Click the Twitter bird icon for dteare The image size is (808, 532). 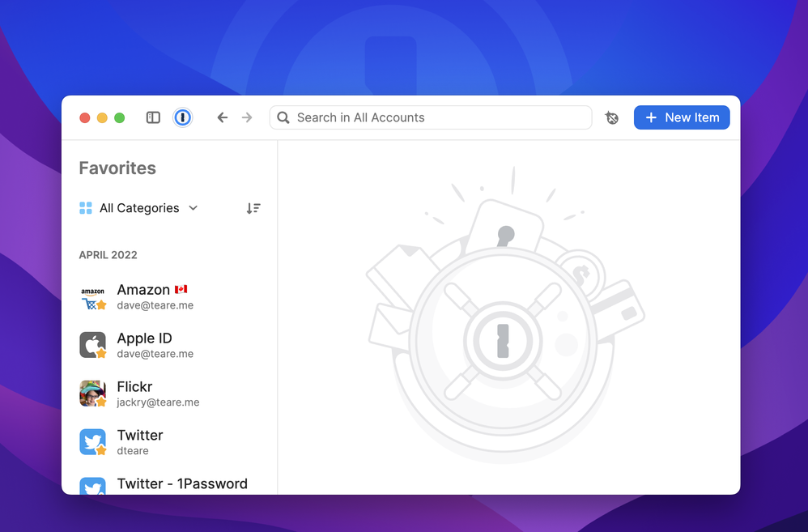coord(93,442)
